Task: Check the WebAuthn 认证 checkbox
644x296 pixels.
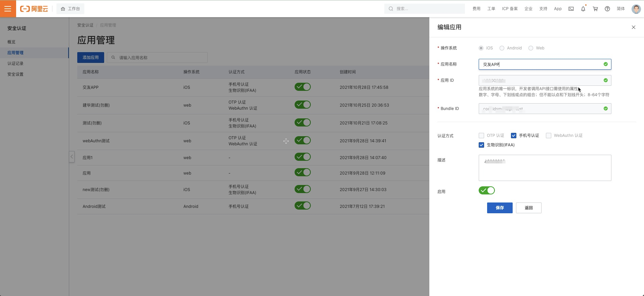Action: (x=549, y=136)
